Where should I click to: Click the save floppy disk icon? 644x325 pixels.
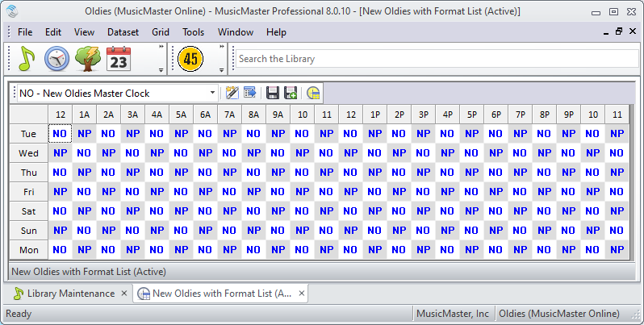pos(273,93)
